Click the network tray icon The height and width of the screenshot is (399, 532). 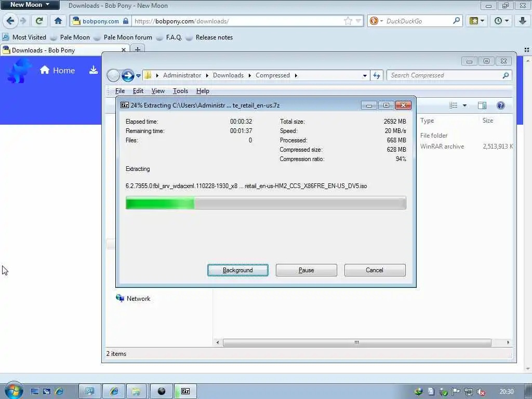pos(469,392)
